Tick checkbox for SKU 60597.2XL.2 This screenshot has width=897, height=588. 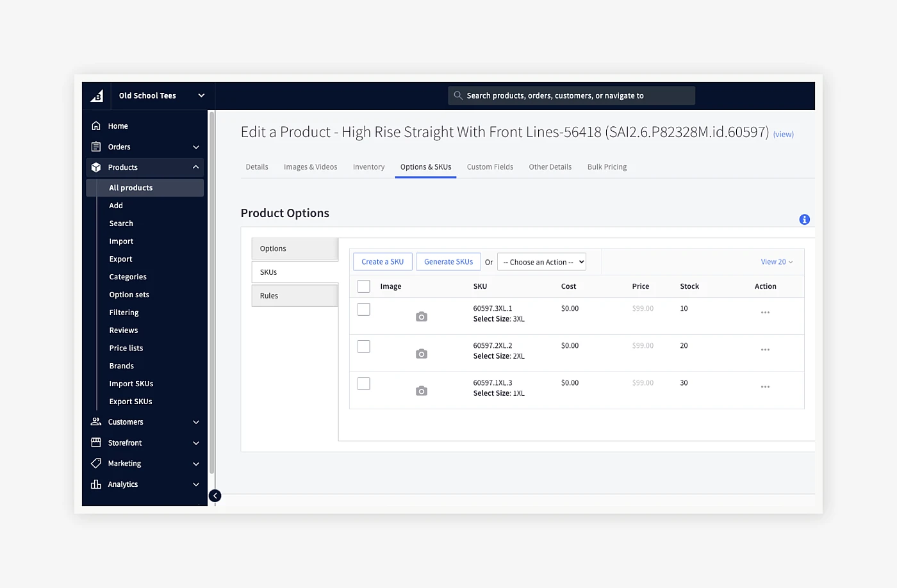point(364,347)
